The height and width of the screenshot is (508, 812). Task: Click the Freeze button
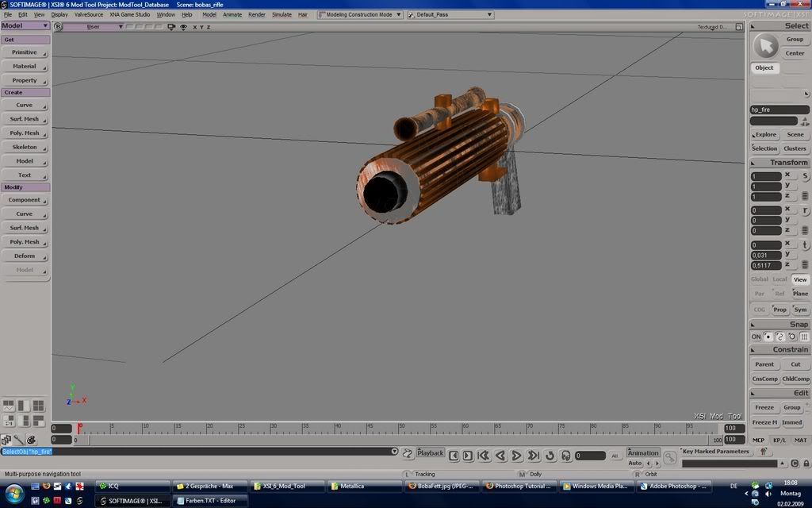(764, 407)
